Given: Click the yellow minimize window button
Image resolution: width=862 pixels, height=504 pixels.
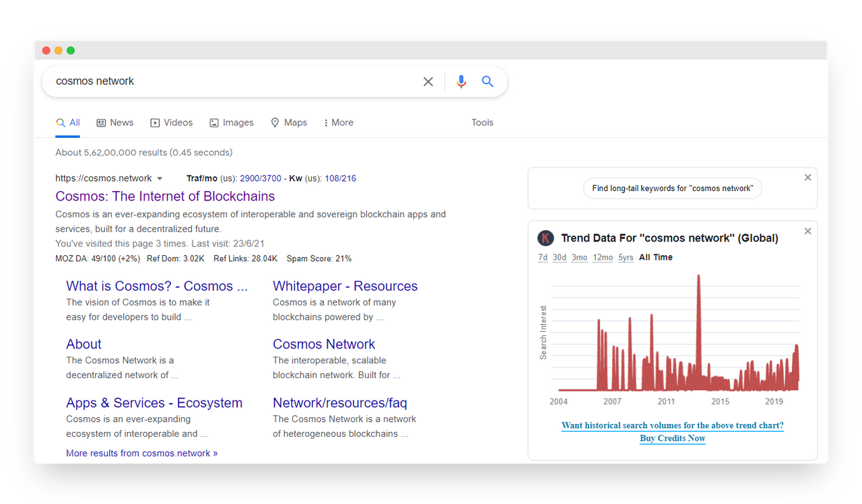Looking at the screenshot, I should point(59,50).
